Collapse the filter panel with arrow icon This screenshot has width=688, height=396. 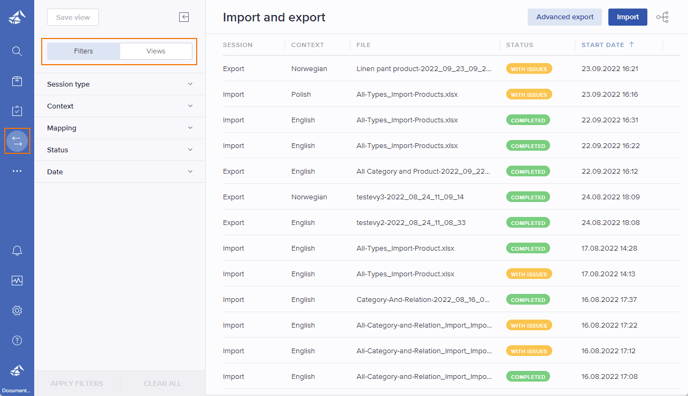point(184,17)
